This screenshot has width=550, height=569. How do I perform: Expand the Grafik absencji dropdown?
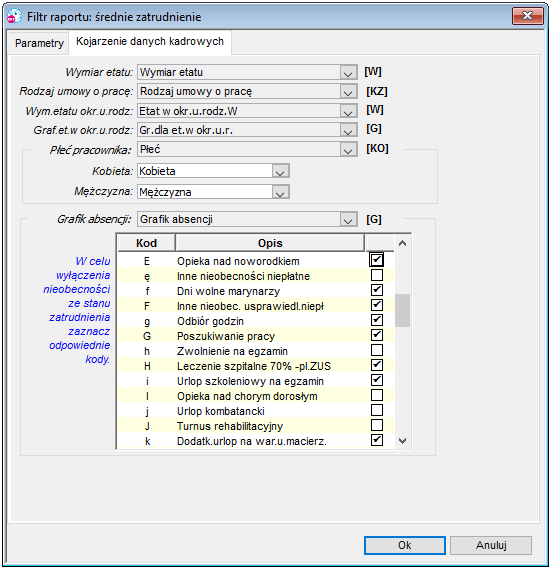point(348,220)
